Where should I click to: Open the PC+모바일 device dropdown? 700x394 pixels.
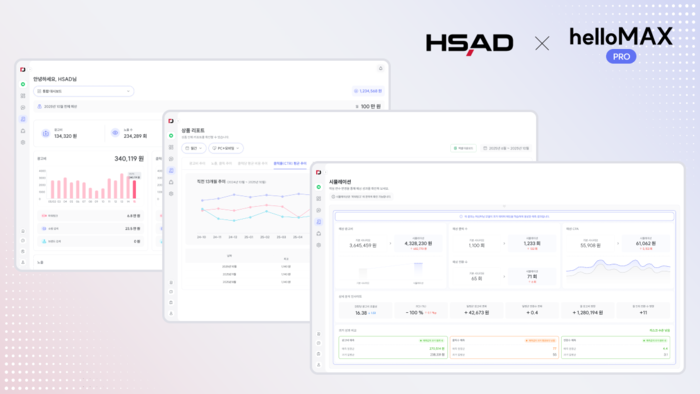click(226, 148)
